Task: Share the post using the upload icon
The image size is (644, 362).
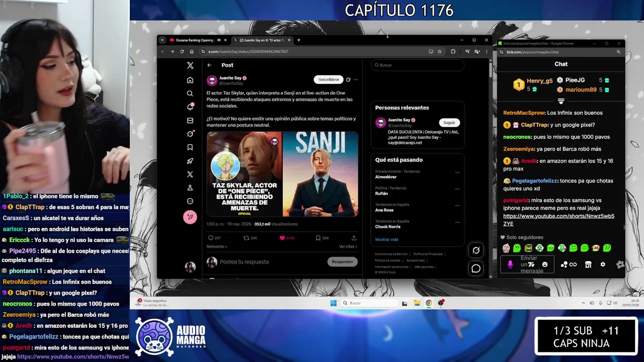Action: 354,238
